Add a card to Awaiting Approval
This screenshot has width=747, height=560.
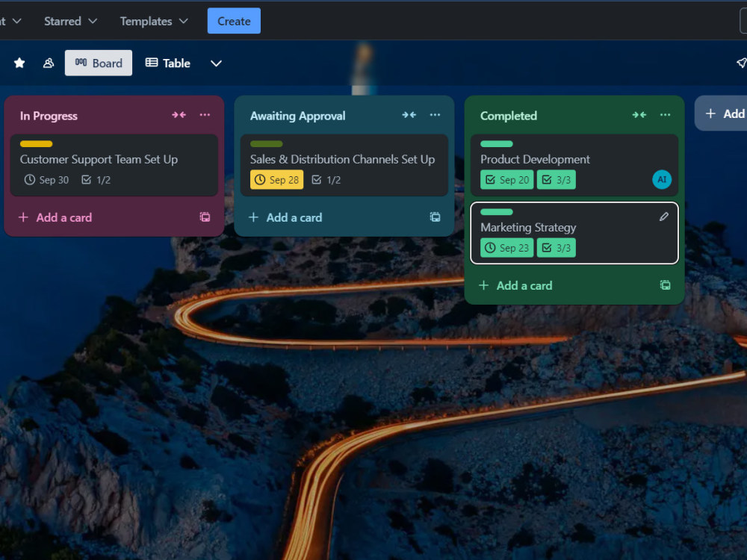pyautogui.click(x=285, y=217)
